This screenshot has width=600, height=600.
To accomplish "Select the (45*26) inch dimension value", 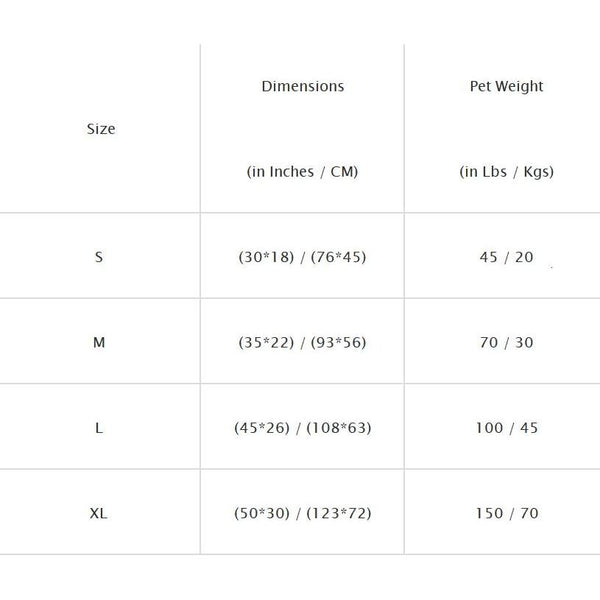I will tap(260, 428).
